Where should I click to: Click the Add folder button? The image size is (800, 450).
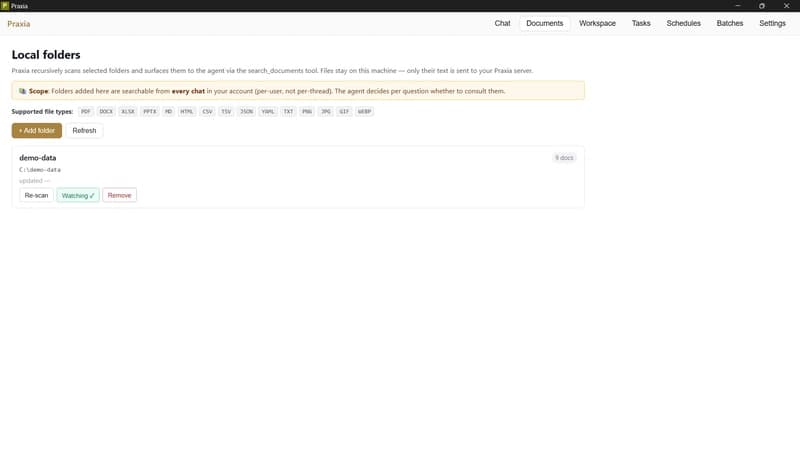pyautogui.click(x=37, y=131)
